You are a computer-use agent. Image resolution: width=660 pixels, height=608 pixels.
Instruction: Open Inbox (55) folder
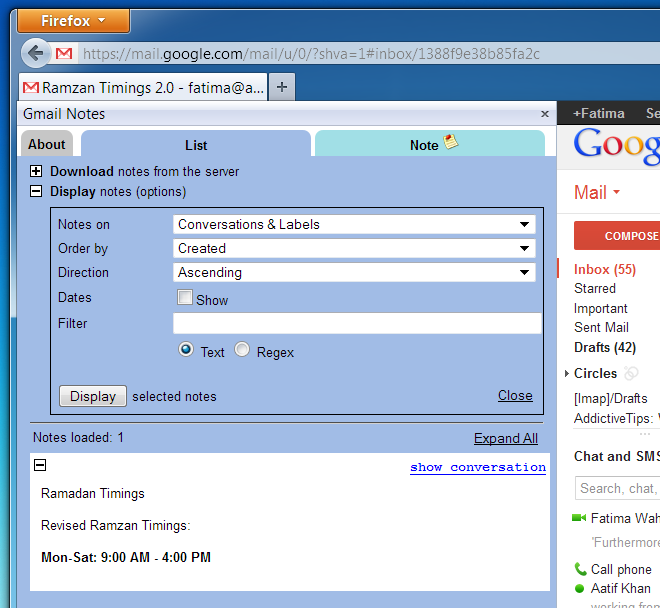(605, 269)
